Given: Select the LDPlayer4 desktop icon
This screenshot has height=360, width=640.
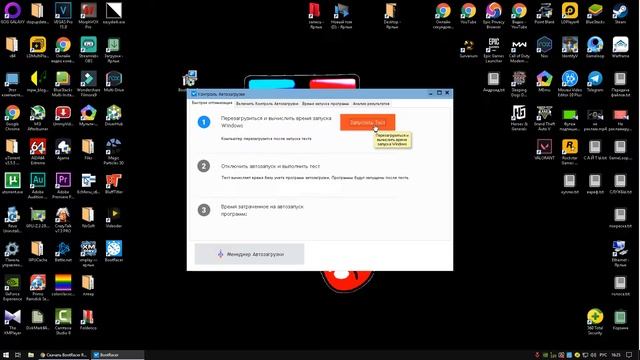Looking at the screenshot, I should (569, 13).
